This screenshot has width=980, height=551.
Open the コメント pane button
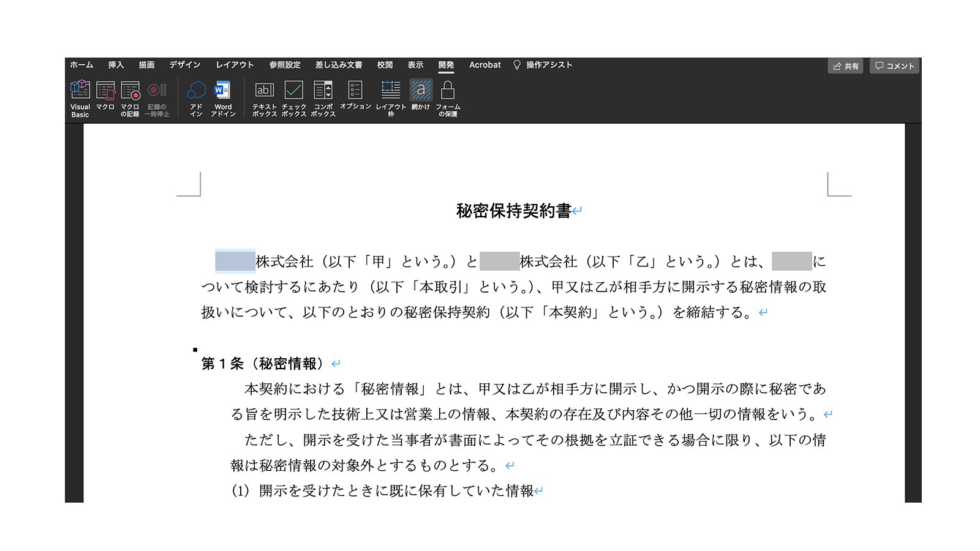point(894,66)
